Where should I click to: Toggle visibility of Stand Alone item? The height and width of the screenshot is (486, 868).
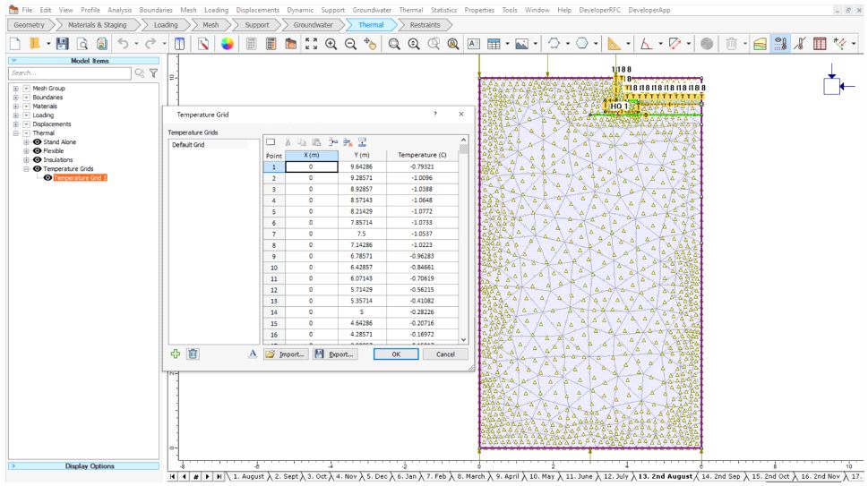click(38, 141)
